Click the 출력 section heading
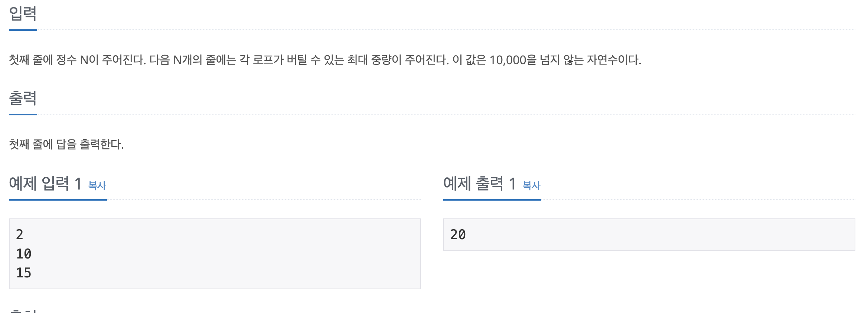Image resolution: width=868 pixels, height=313 pixels. 23,98
